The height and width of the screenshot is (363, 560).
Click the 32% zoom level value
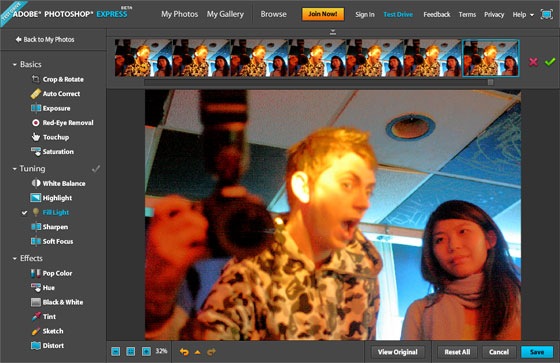click(x=161, y=351)
